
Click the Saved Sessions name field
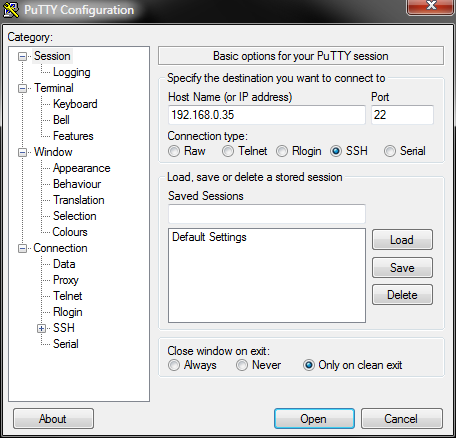(267, 214)
